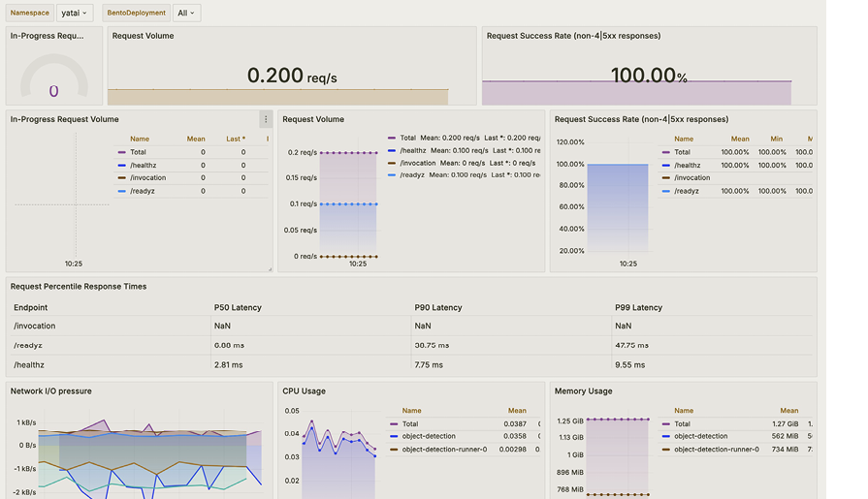Toggle object-detection-runner-0 series in Memory Usage legend

717,450
